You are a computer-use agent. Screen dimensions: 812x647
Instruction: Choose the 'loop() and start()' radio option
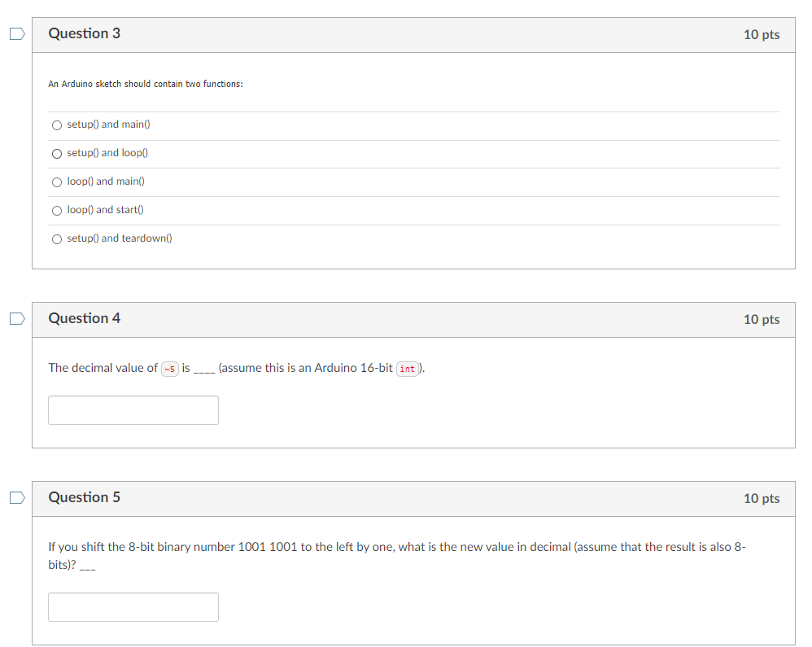57,210
